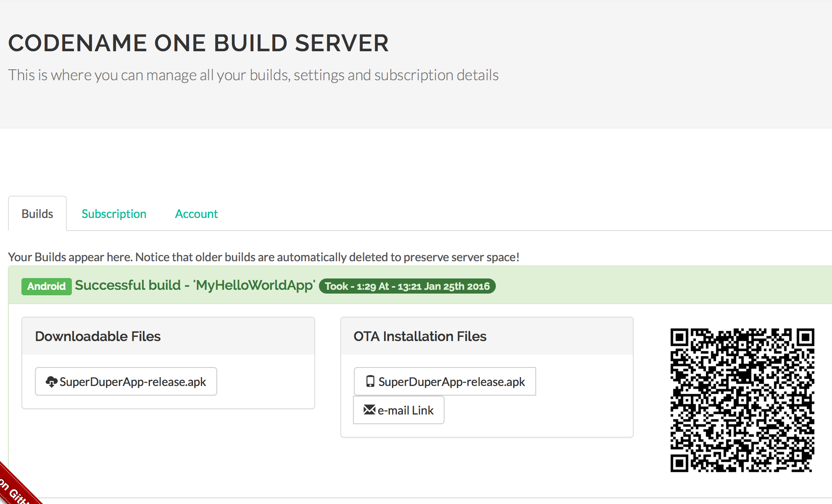Click the cloud download icon in Downloadable Files
Image resolution: width=832 pixels, height=504 pixels.
[51, 381]
